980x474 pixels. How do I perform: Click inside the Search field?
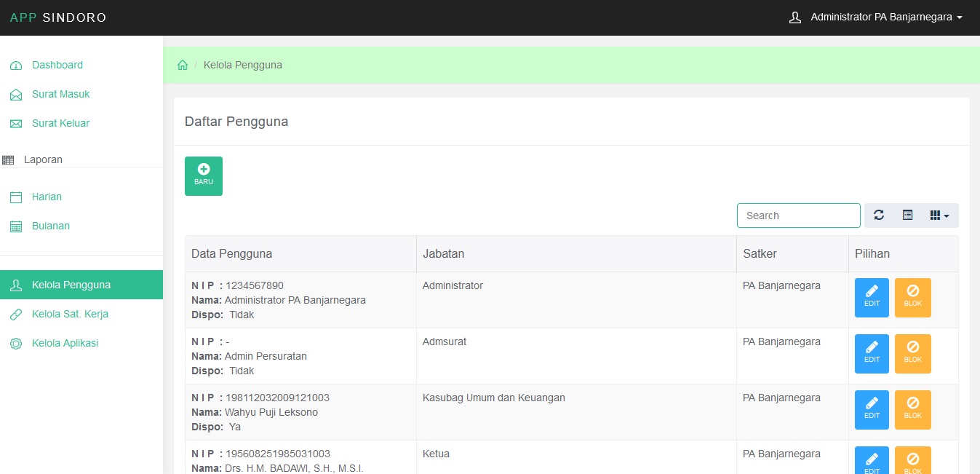click(x=798, y=216)
